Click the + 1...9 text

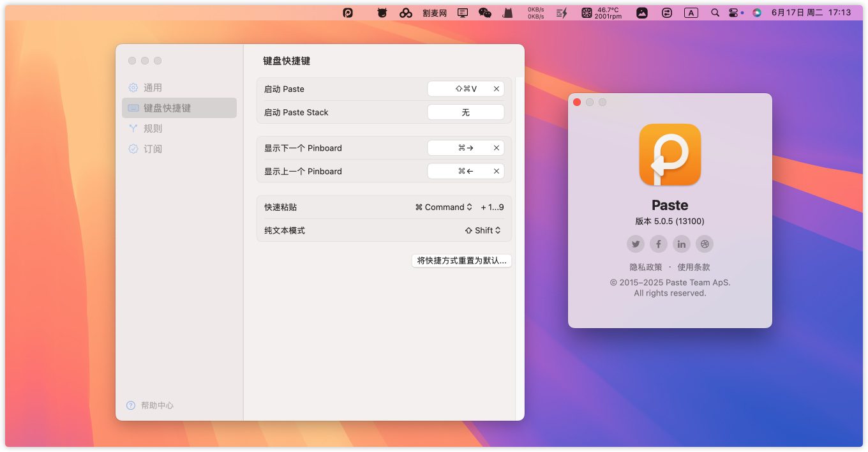pos(492,207)
